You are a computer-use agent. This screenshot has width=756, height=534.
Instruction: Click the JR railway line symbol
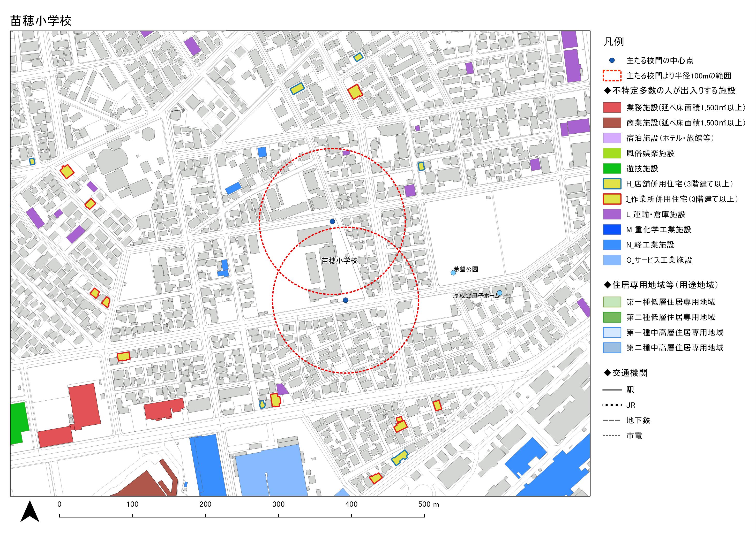point(612,405)
